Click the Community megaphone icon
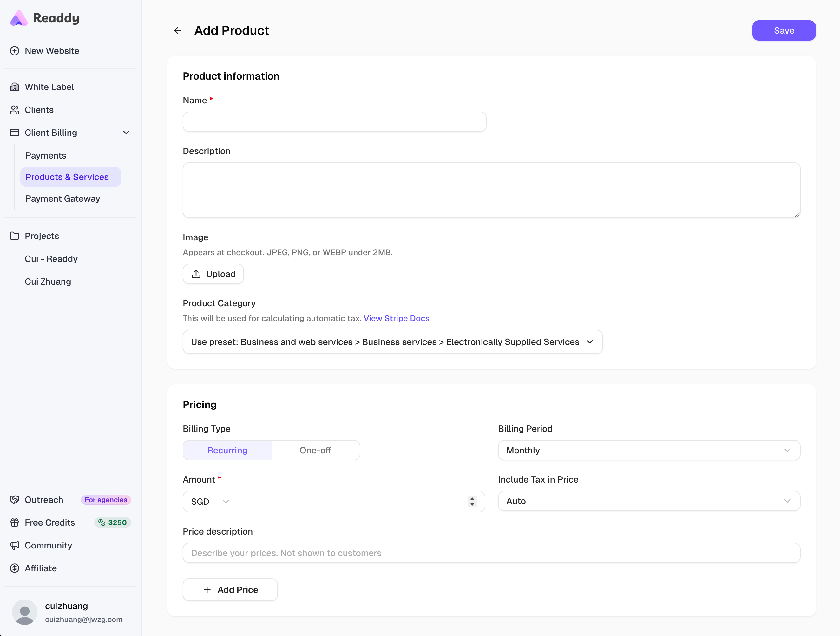The height and width of the screenshot is (636, 840). point(14,545)
